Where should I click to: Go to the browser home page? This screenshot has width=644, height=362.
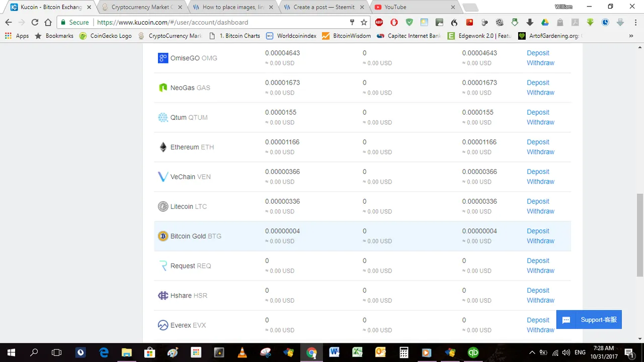click(48, 22)
